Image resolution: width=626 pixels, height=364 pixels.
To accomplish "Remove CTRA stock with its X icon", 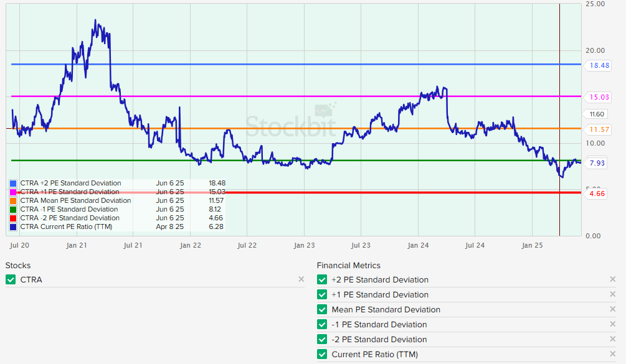I will [x=301, y=279].
